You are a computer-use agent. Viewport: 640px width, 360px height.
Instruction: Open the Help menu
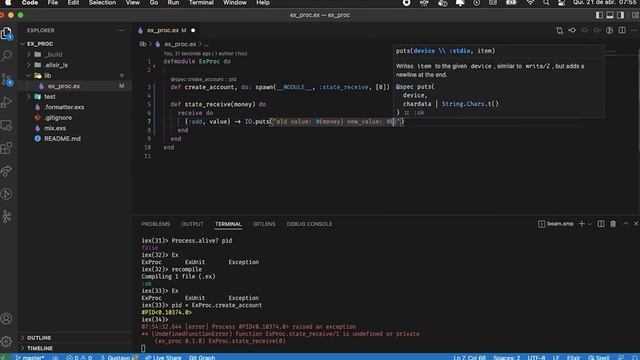tap(263, 3)
